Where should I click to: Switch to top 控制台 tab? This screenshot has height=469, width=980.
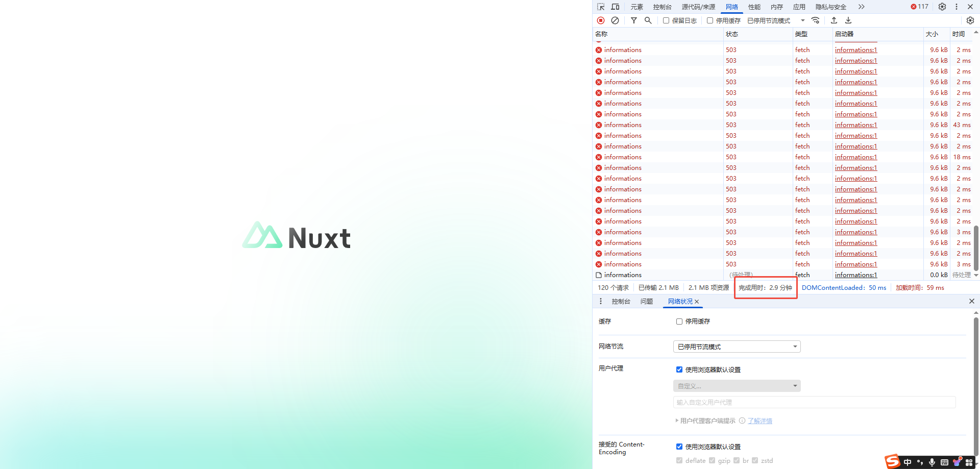coord(662,7)
